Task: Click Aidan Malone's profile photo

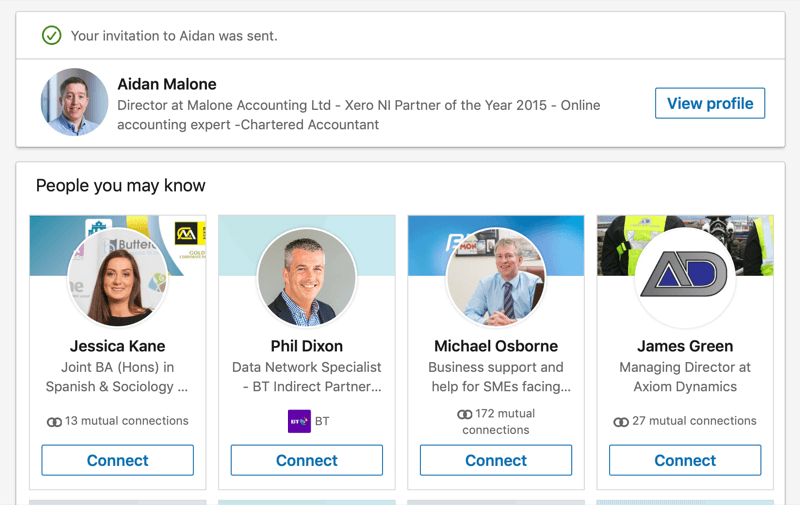Action: click(74, 102)
